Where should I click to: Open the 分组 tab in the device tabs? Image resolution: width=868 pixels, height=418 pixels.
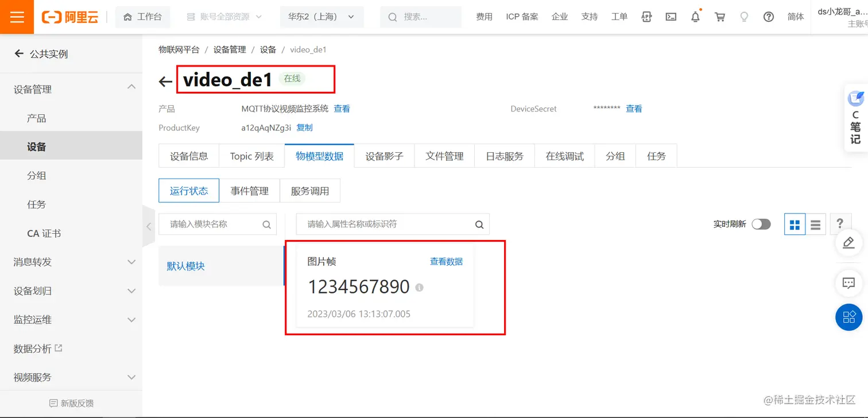coord(615,156)
